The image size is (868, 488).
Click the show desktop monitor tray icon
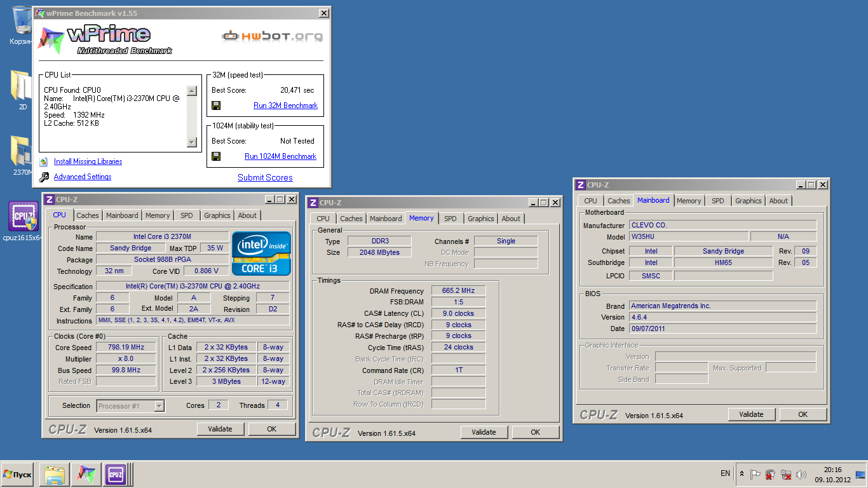coord(860,474)
